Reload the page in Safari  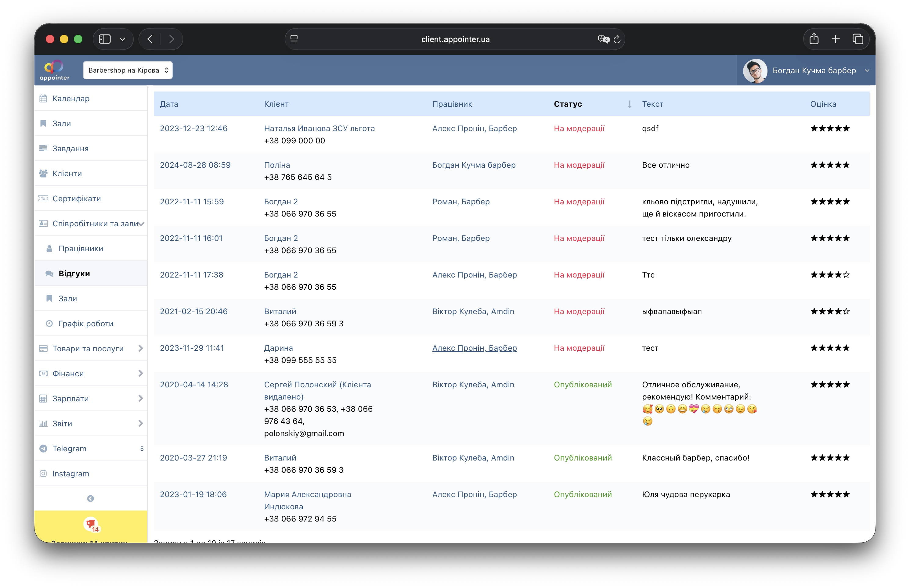617,39
